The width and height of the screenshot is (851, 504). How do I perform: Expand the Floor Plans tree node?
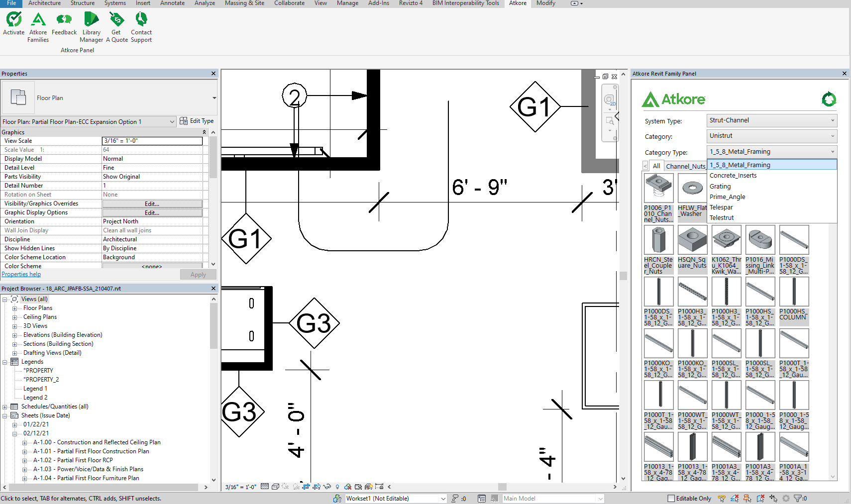(x=15, y=308)
